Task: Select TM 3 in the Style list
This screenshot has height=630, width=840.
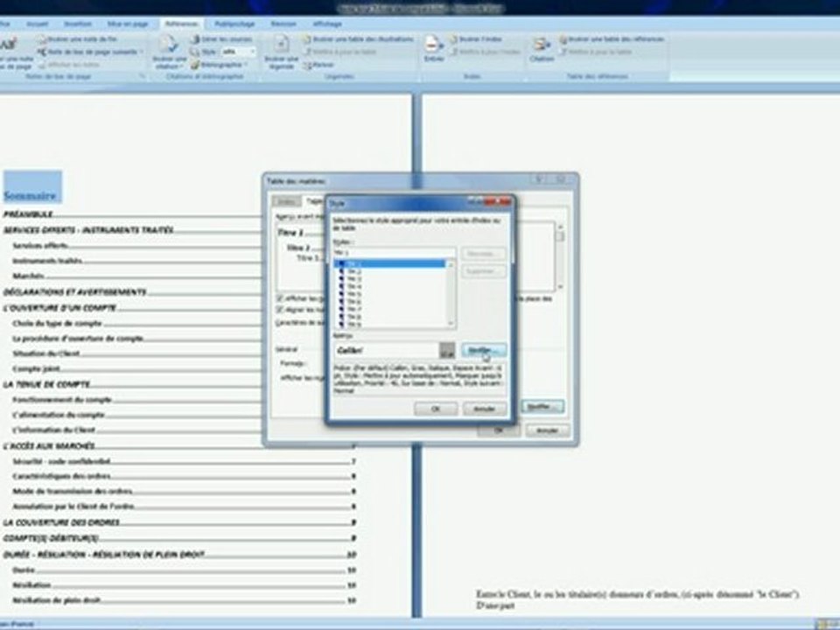Action: 389,279
